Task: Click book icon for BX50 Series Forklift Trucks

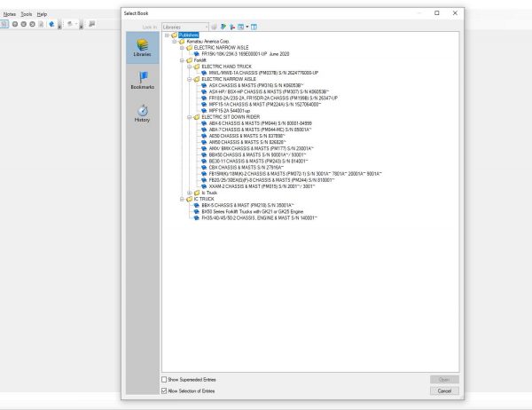Action: coord(197,211)
